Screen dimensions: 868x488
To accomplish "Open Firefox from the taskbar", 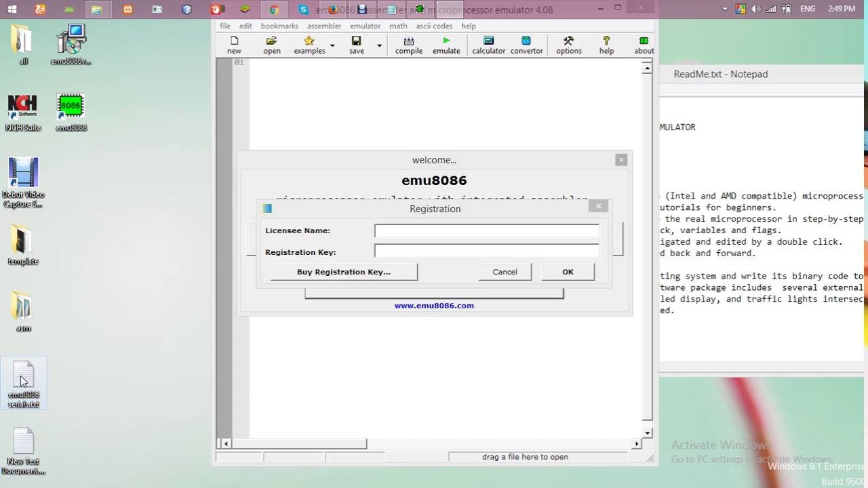I will 332,9.
